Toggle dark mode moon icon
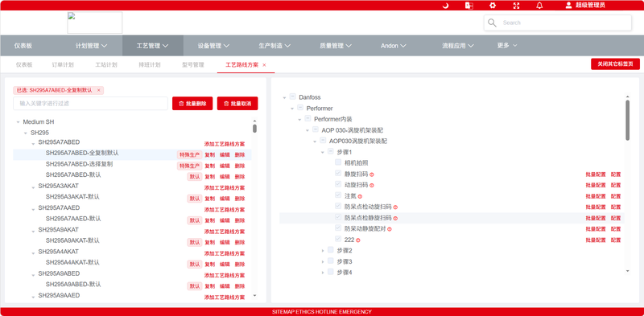The image size is (644, 316). tap(445, 6)
